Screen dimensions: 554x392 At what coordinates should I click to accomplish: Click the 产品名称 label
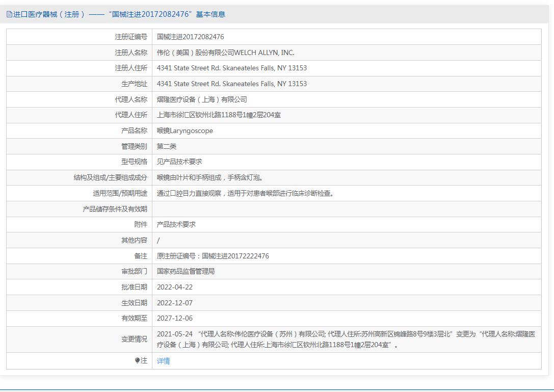tap(134, 131)
